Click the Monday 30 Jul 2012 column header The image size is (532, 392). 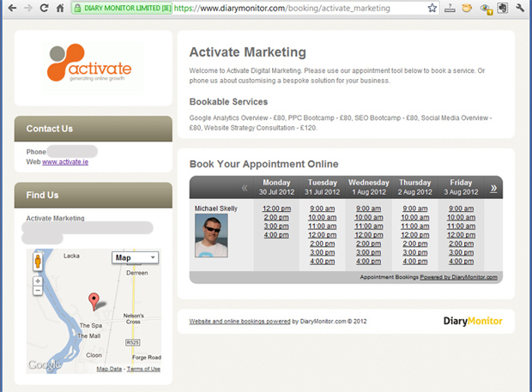pyautogui.click(x=276, y=187)
